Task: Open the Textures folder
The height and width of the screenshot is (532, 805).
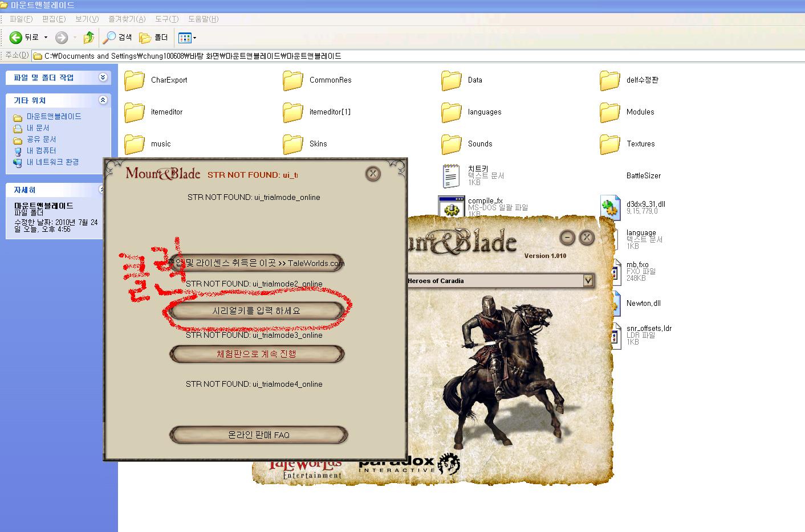Action: 610,144
